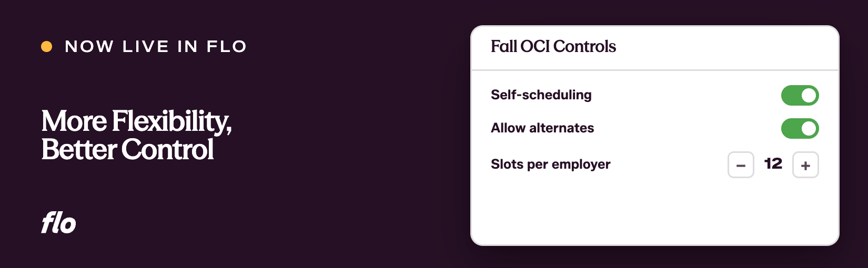Click the Fall OCI Controls title
The height and width of the screenshot is (268, 868).
pyautogui.click(x=553, y=46)
